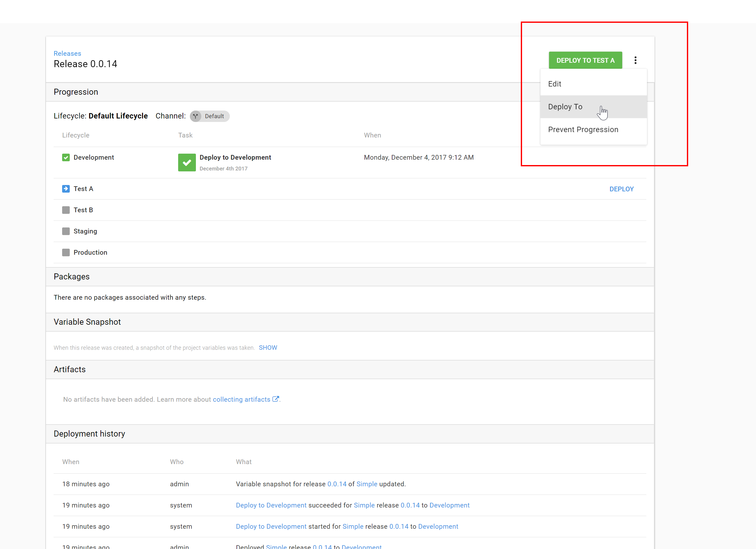Click the Test B lifecycle row label
Image resolution: width=756 pixels, height=549 pixels.
tap(83, 210)
